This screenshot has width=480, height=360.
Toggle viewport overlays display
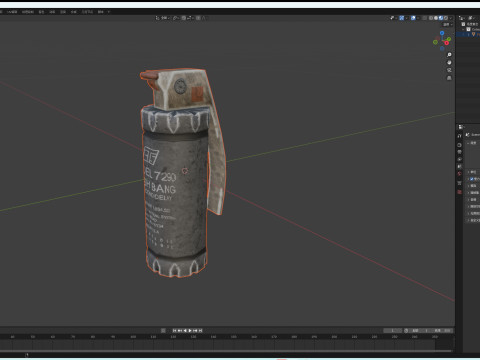coord(413,18)
